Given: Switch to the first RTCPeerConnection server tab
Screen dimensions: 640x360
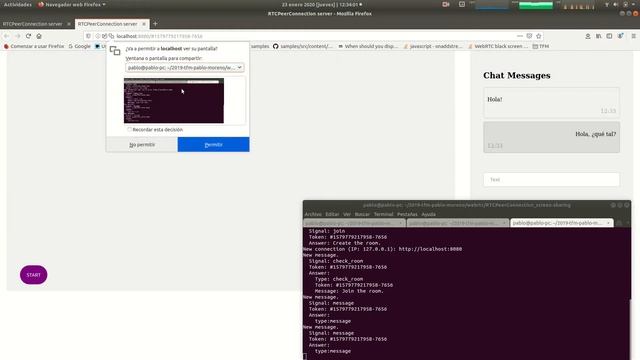Looking at the screenshot, I should click(37, 24).
